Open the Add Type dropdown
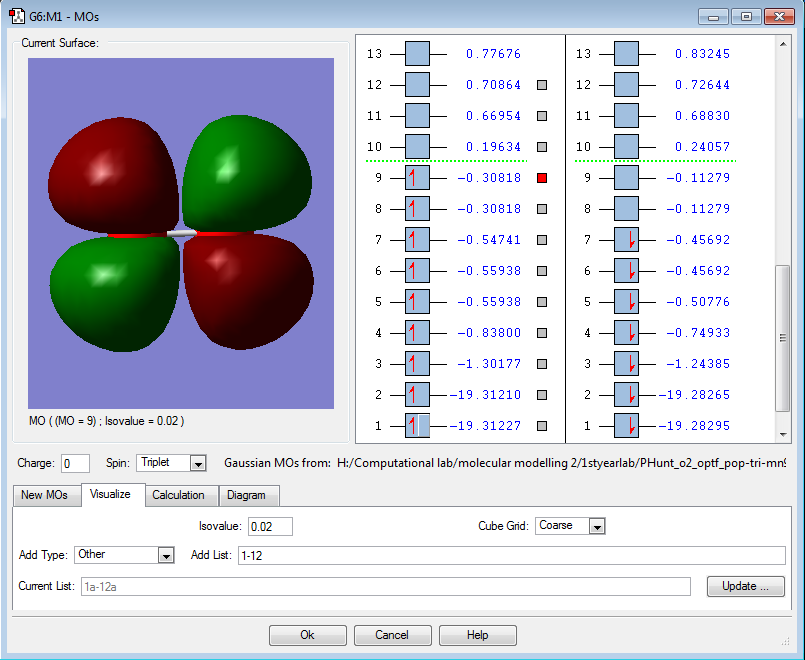The width and height of the screenshot is (805, 660). (165, 555)
